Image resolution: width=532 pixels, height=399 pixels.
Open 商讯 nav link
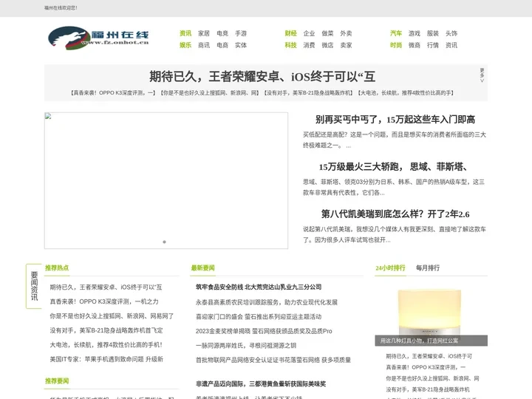204,45
